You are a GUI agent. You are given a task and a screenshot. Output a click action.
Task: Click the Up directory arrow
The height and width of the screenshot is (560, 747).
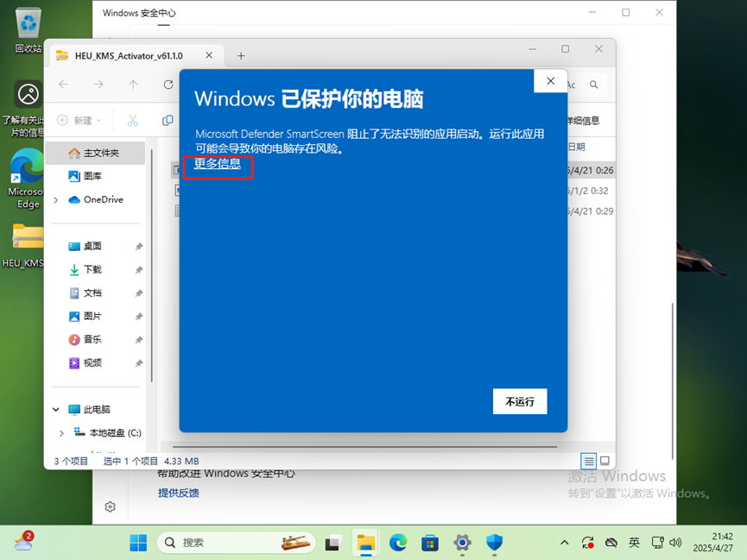click(133, 85)
